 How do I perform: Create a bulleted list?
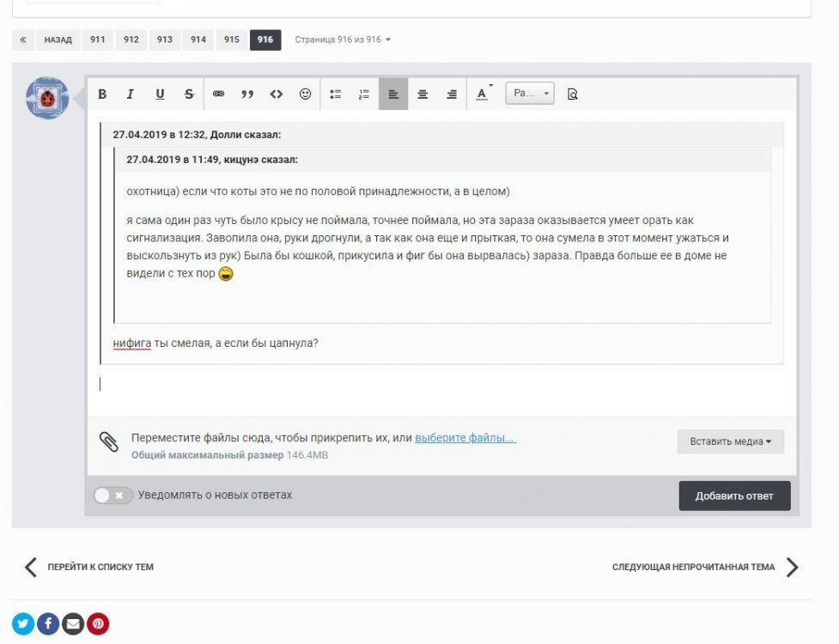pyautogui.click(x=337, y=94)
